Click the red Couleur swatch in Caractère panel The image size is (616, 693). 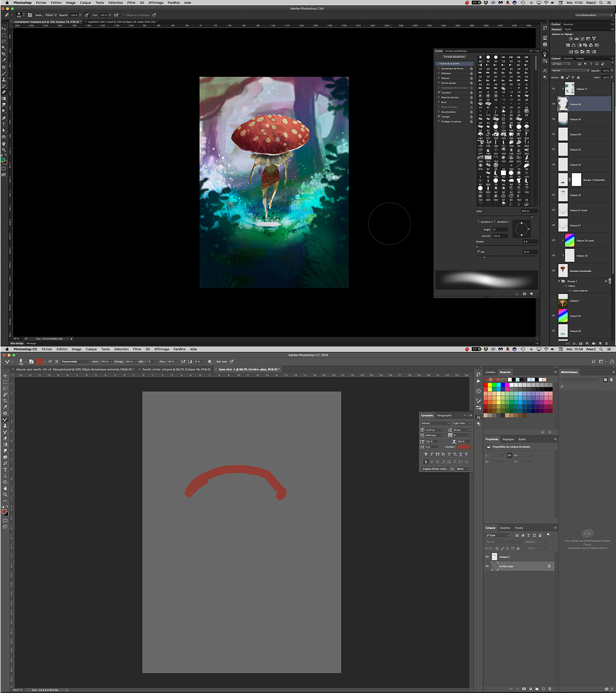click(x=463, y=447)
